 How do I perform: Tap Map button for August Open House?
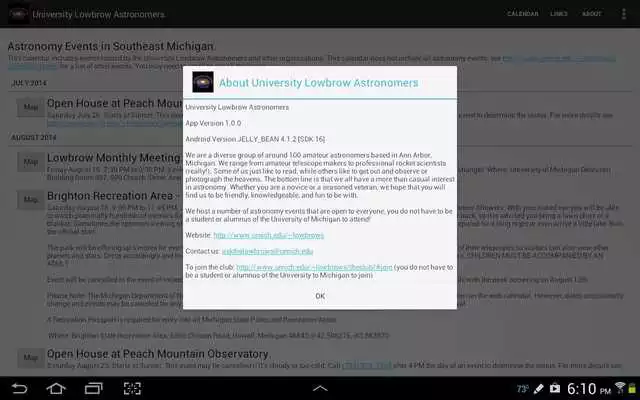31,358
